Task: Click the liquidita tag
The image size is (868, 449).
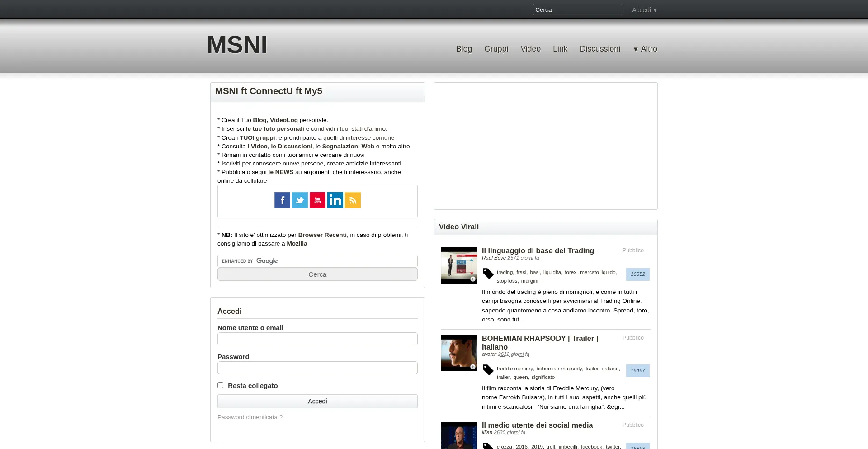Action: [552, 272]
